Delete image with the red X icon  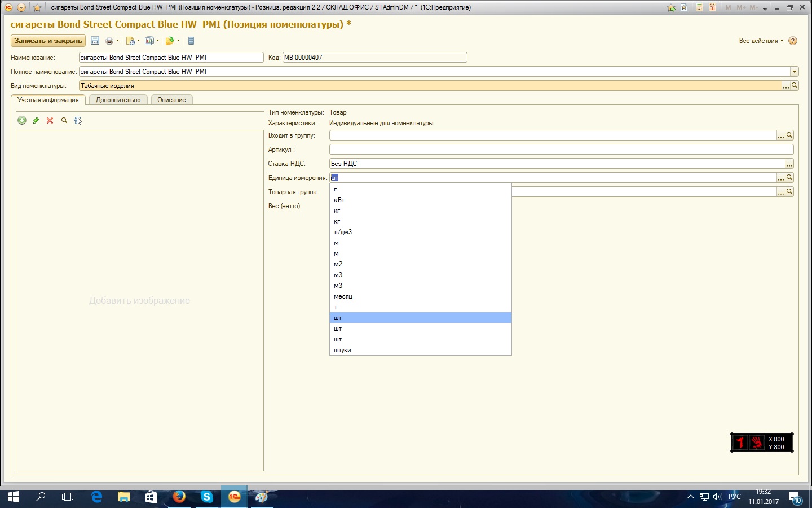coord(50,120)
